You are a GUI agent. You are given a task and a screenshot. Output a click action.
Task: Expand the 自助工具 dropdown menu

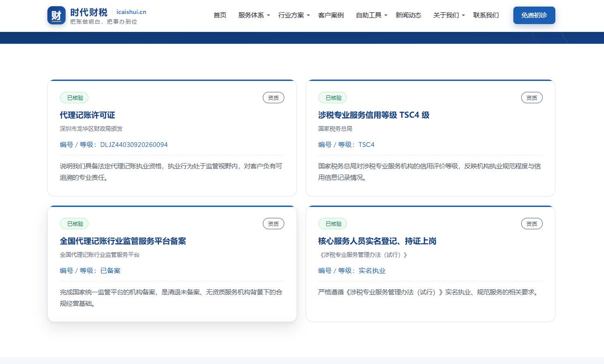coord(371,15)
